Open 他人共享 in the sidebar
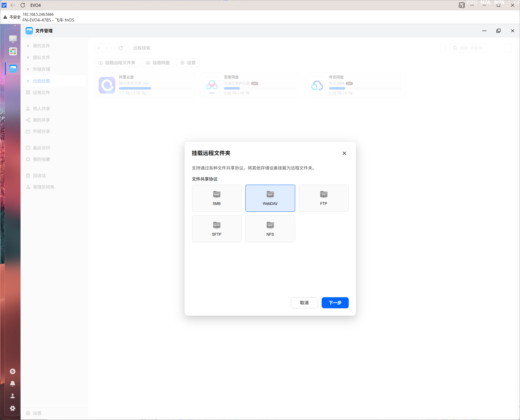 (x=54, y=109)
